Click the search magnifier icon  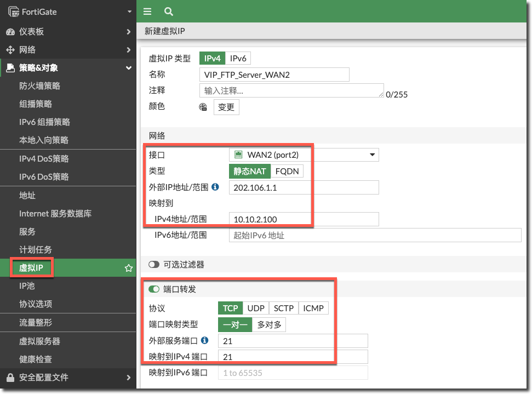click(169, 12)
